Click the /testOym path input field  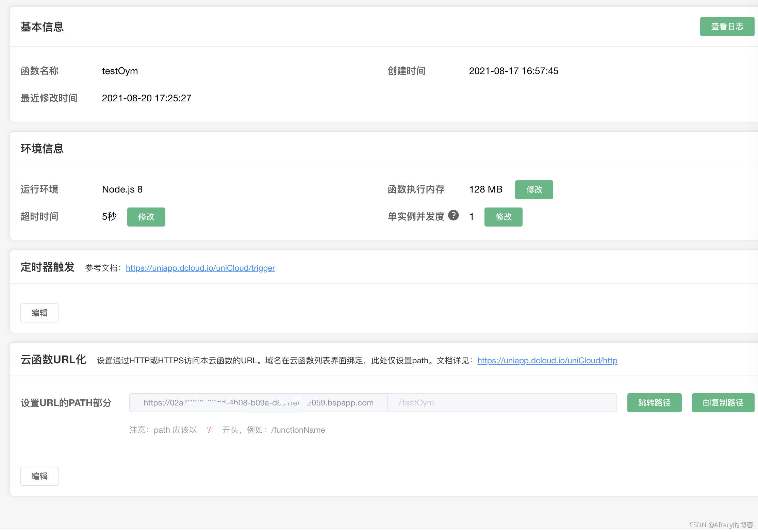click(502, 403)
